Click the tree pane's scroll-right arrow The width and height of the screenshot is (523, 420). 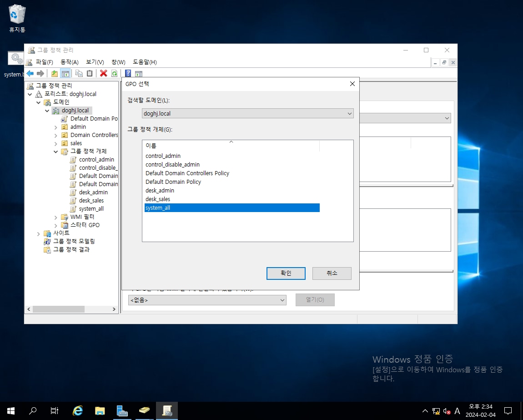coord(114,309)
